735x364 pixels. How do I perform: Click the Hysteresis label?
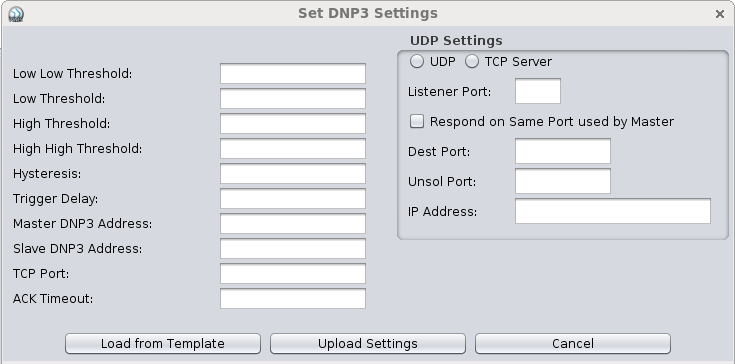click(x=47, y=174)
